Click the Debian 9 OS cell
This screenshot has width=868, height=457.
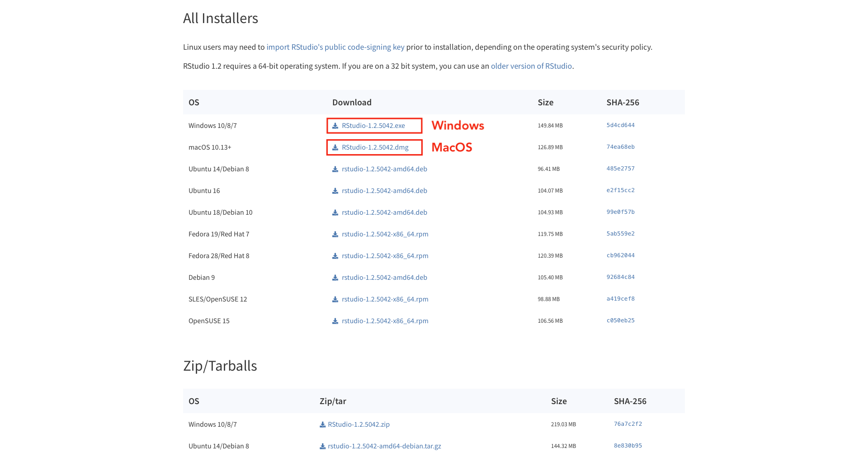tap(202, 278)
